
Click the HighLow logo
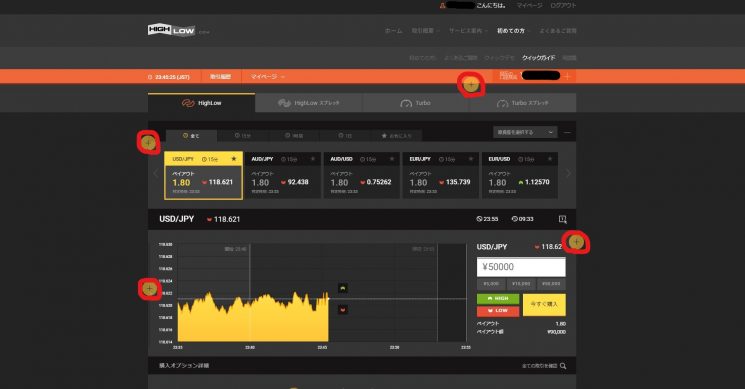(171, 30)
